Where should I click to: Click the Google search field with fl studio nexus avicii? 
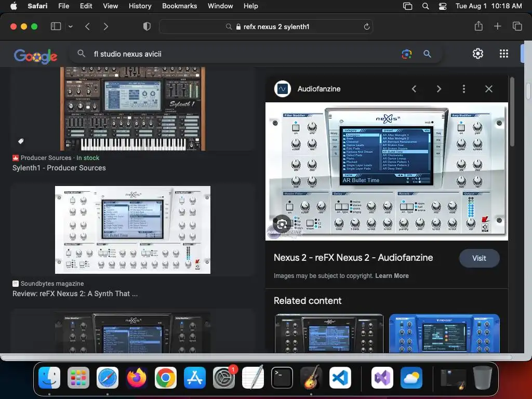pyautogui.click(x=237, y=54)
